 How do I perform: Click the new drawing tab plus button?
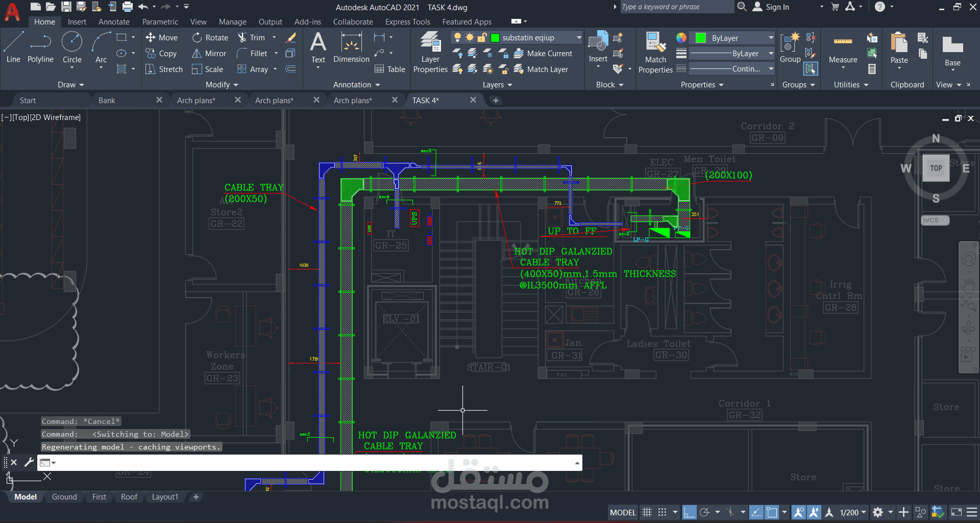click(496, 100)
